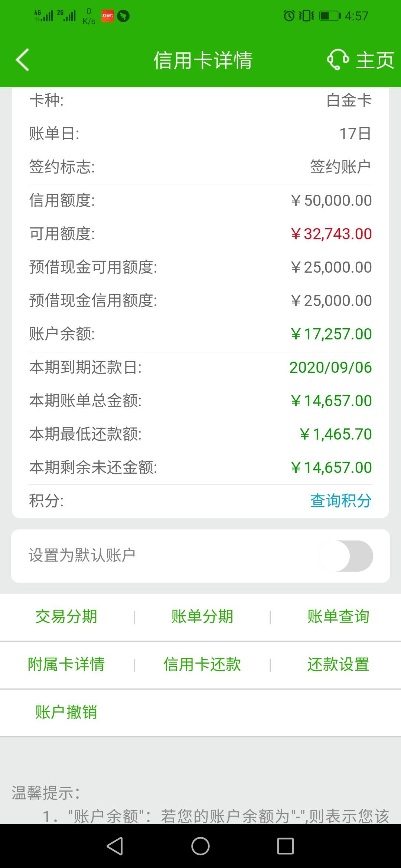401x868 pixels.
Task: Open 还款设置 repayment settings
Action: click(338, 664)
